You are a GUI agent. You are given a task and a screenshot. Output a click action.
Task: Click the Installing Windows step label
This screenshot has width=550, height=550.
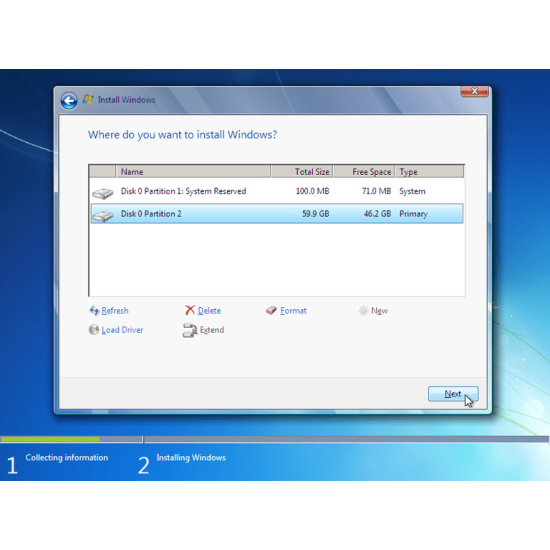[x=191, y=458]
